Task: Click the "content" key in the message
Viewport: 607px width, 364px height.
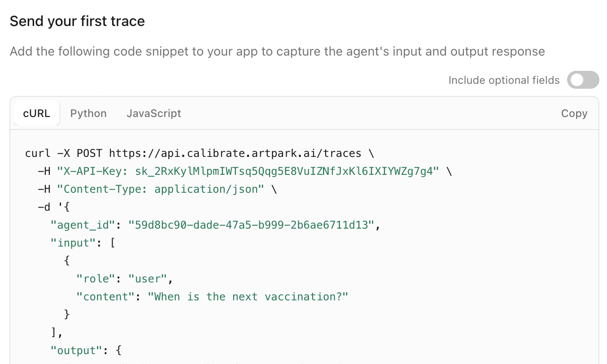Action: [x=105, y=297]
